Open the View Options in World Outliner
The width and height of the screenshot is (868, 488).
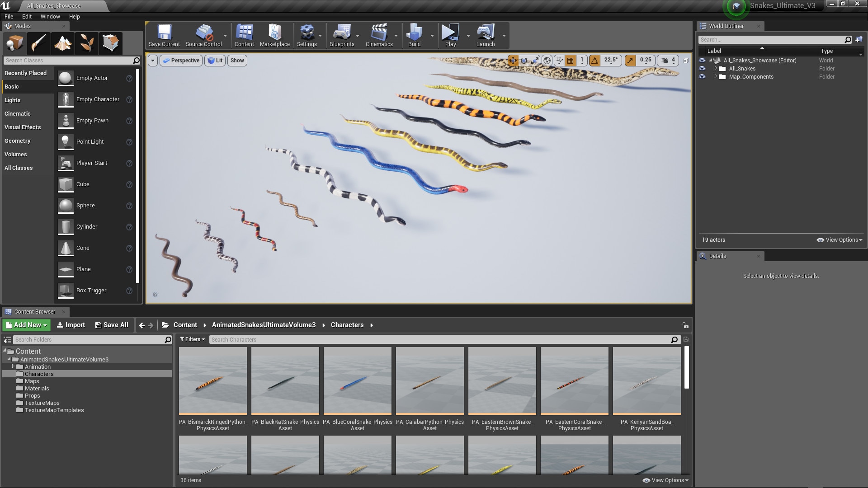coord(839,240)
